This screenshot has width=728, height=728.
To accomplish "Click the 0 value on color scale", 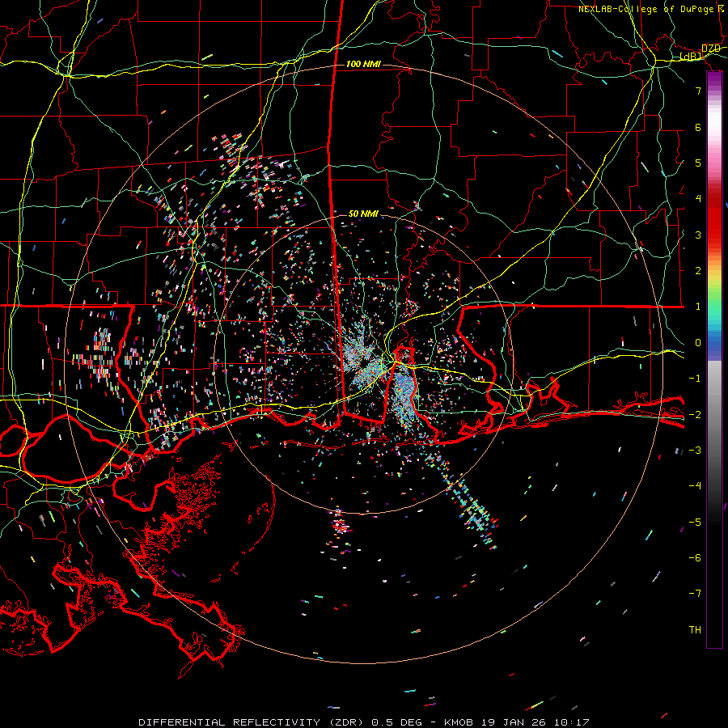I will pyautogui.click(x=698, y=343).
